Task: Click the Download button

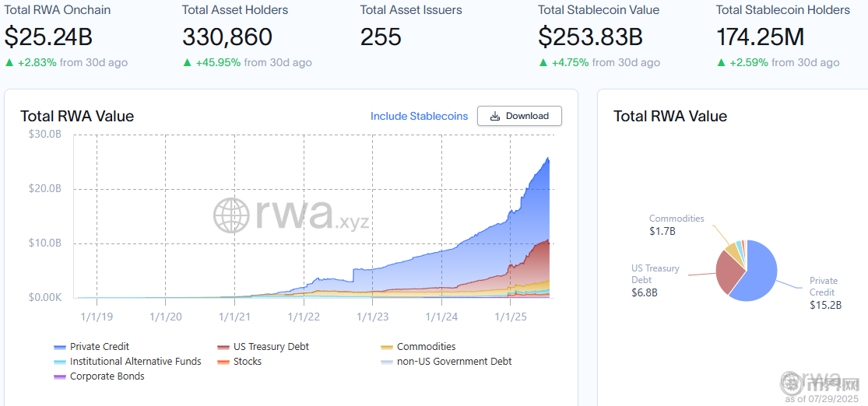Action: coord(519,116)
